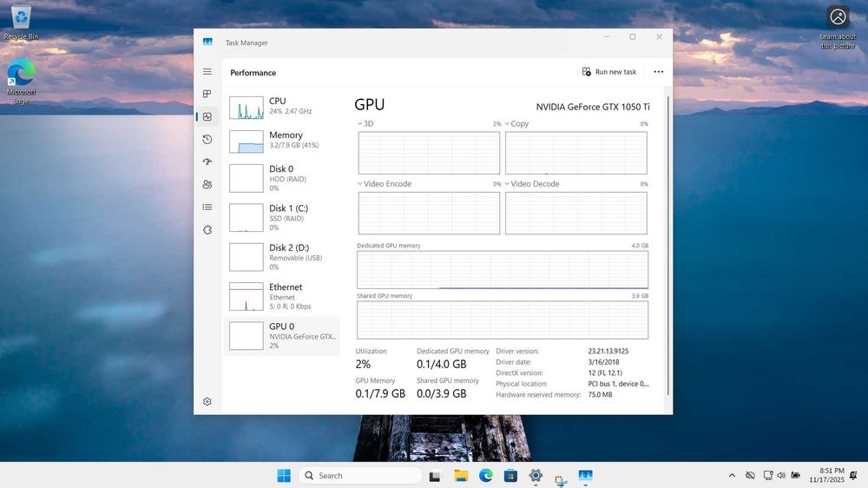Open the clock showing 8:51 PM
The image size is (868, 488).
click(826, 475)
